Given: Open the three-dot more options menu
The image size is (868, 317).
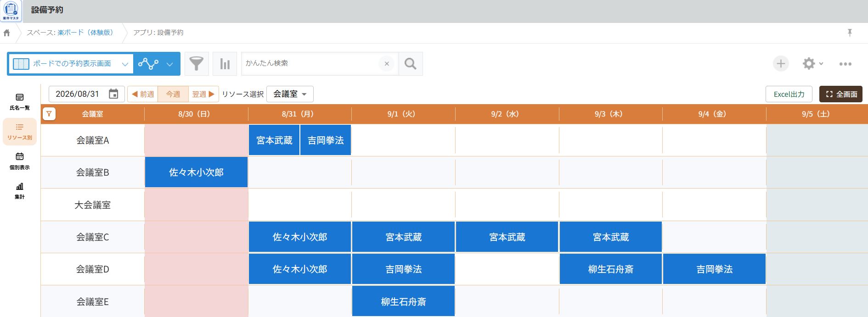Looking at the screenshot, I should pos(845,64).
